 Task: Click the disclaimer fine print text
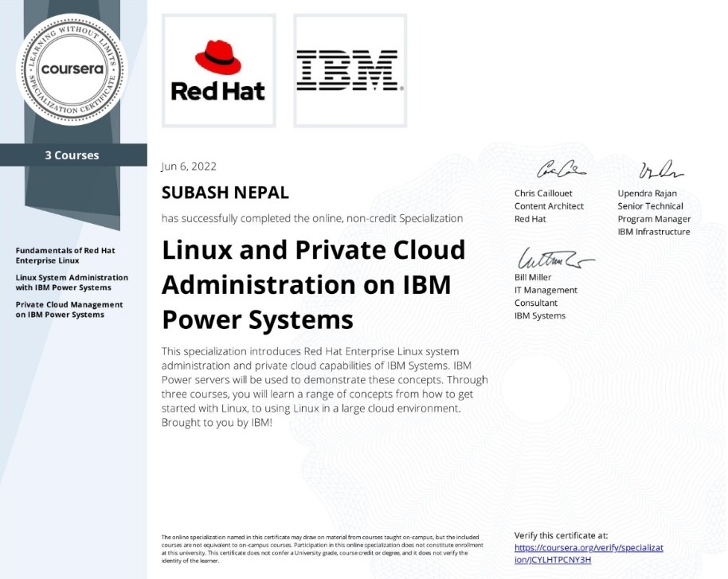[x=323, y=549]
